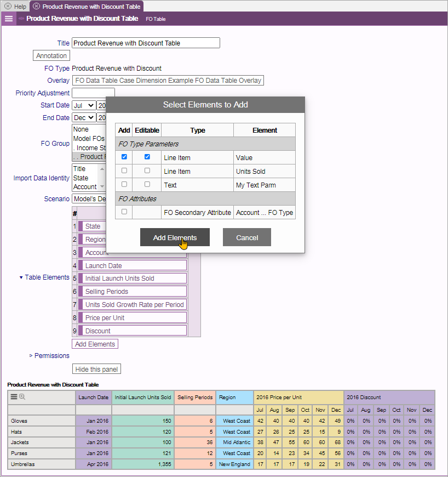The image size is (448, 477).
Task: Toggle Editable box for Value line item
Action: pos(147,157)
